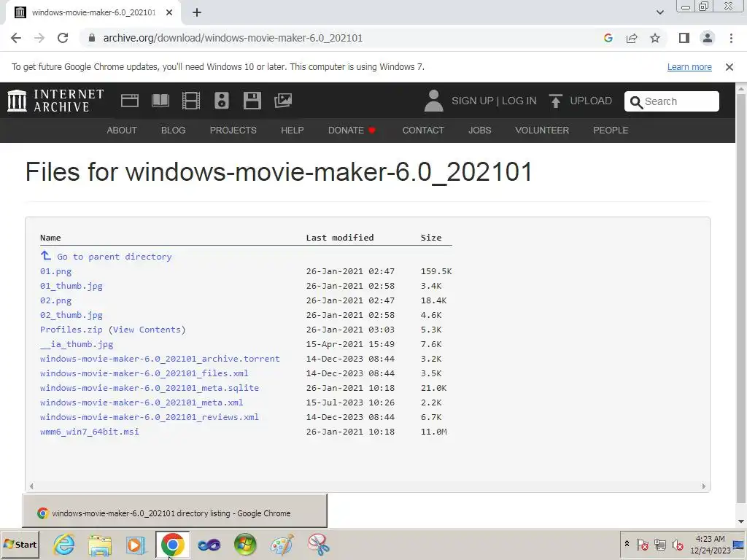Open the VOLUNTEER menu item

(542, 130)
